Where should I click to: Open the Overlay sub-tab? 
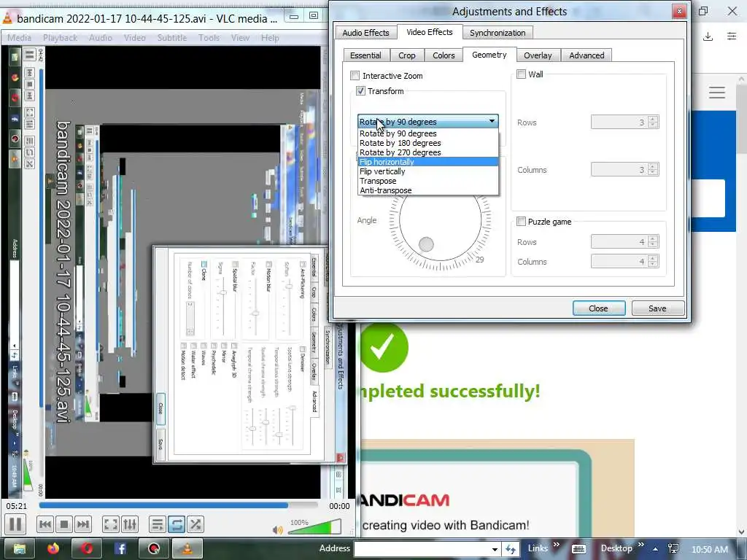tap(538, 55)
